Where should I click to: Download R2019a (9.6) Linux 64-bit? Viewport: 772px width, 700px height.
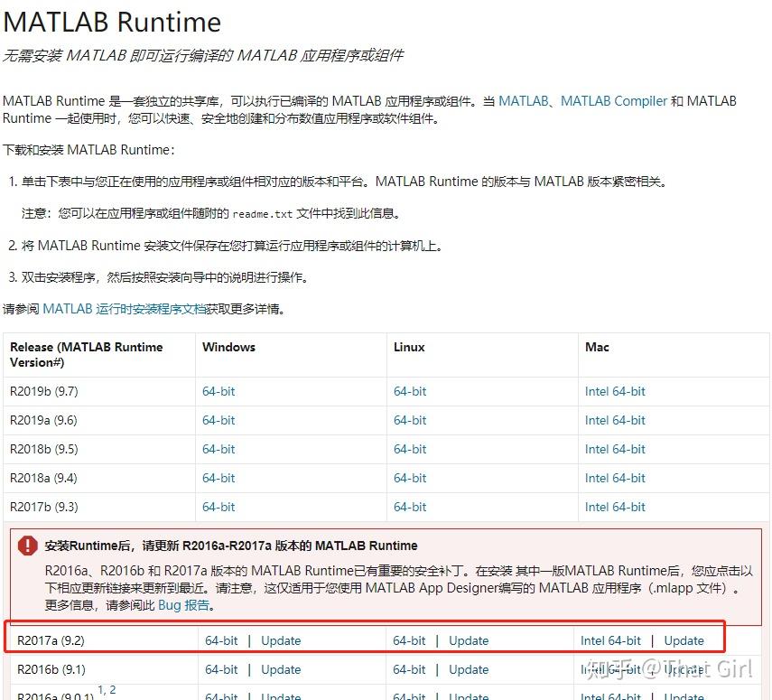[x=410, y=420]
